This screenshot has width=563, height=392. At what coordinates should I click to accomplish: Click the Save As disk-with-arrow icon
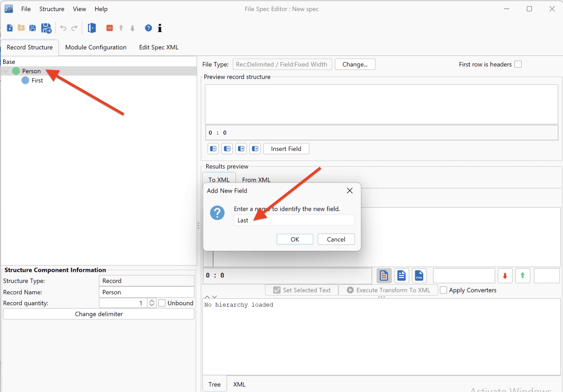pyautogui.click(x=46, y=28)
